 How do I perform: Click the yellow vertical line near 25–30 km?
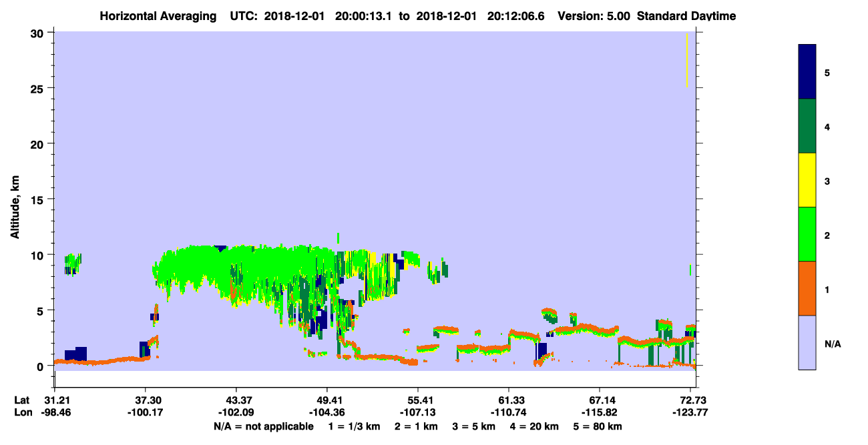(x=687, y=60)
